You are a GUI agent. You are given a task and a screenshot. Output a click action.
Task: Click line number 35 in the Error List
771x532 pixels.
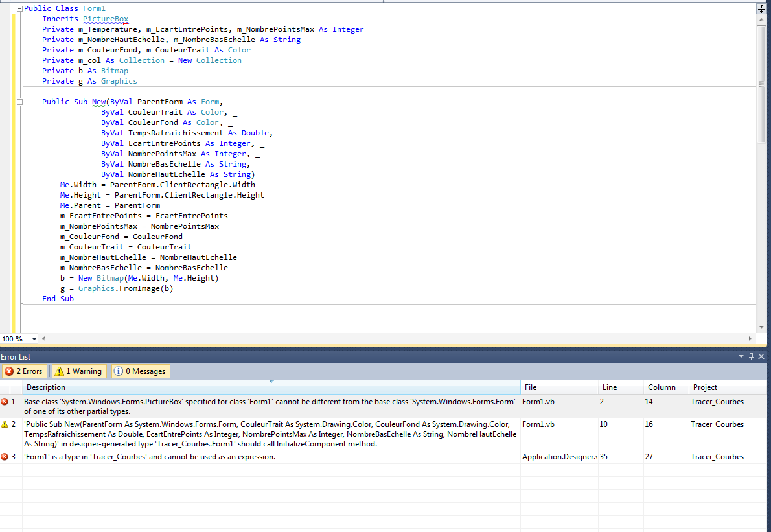(x=603, y=457)
